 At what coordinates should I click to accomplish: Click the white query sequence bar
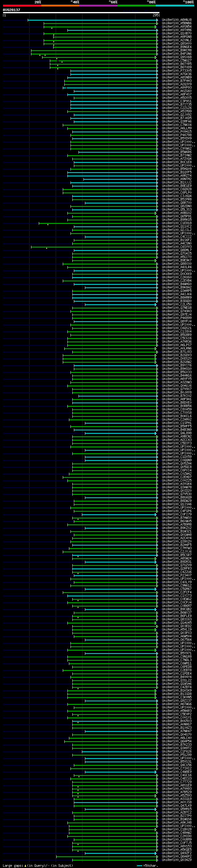click(x=81, y=13)
